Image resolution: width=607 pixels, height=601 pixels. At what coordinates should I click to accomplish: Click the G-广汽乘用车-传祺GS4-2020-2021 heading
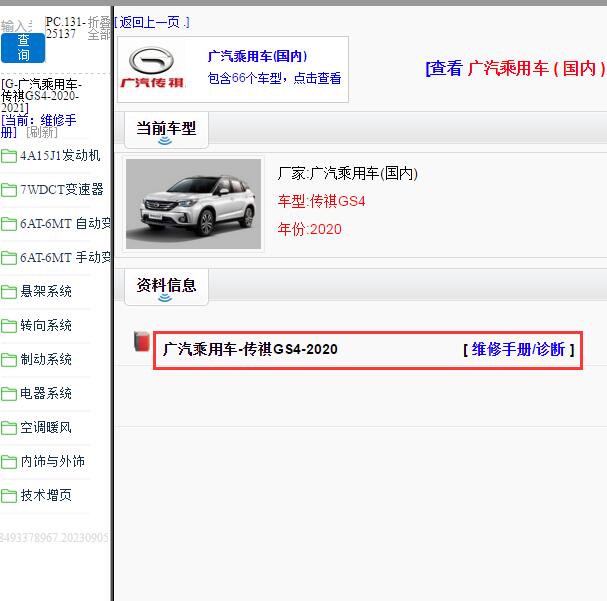(41, 96)
